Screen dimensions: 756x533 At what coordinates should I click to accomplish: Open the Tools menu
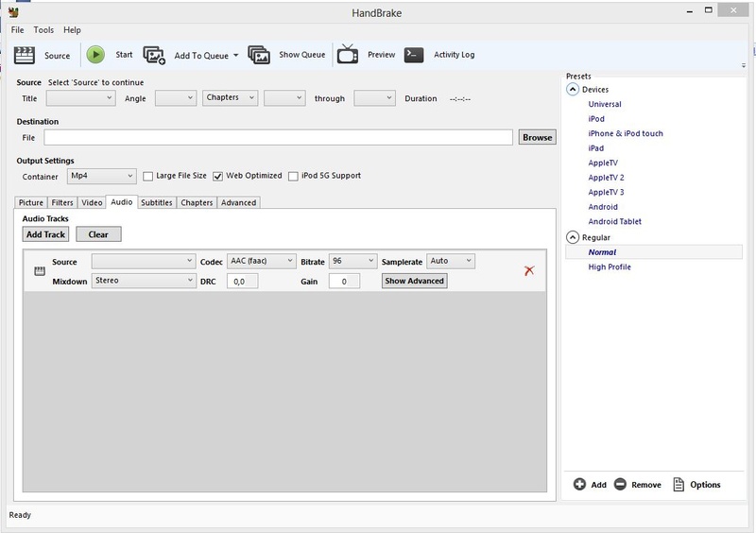(43, 30)
